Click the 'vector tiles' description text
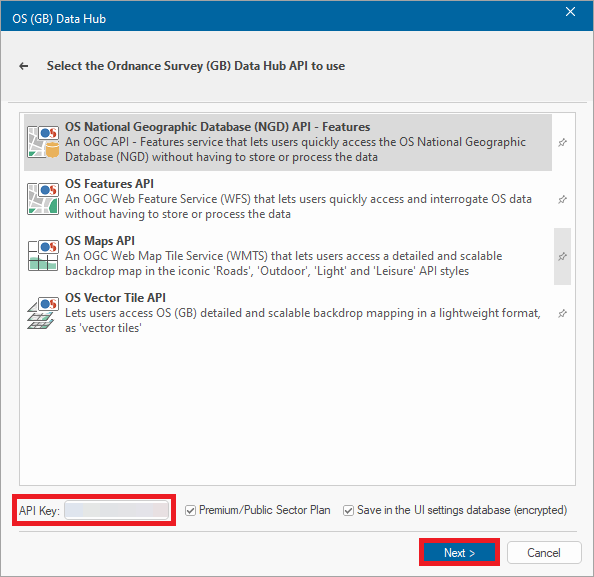Viewport: 594px width, 577px height. tap(303, 320)
